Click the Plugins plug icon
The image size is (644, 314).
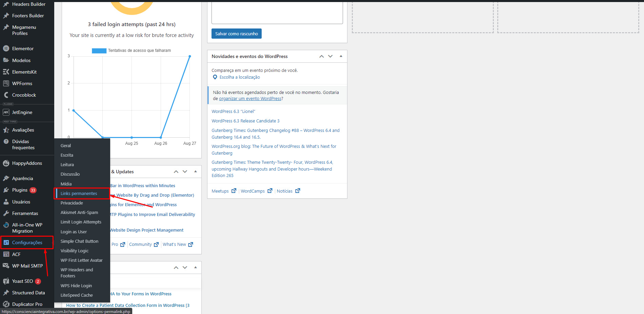click(x=6, y=190)
